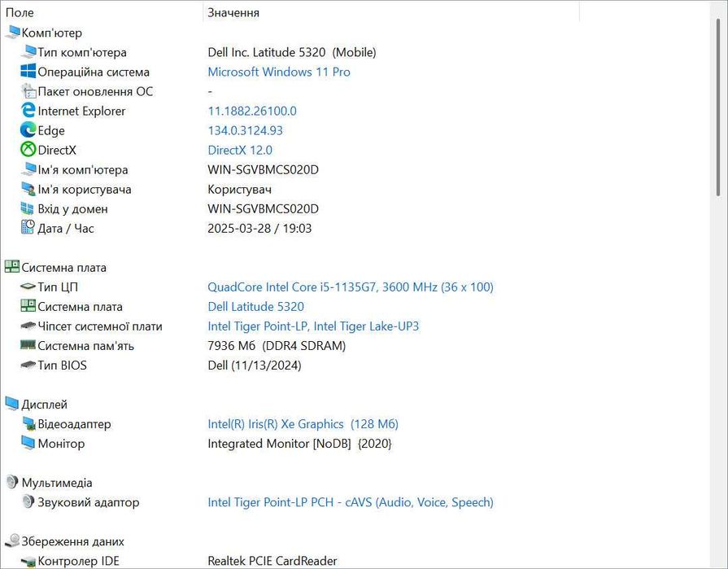Viewport: 728px width, 569px height.
Task: Click the Edge browser icon
Action: (28, 129)
